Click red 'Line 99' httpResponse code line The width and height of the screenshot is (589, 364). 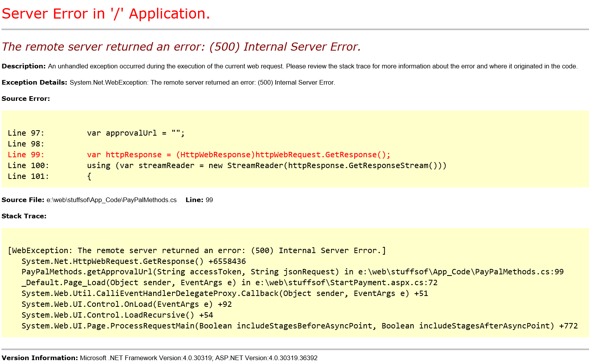tap(199, 155)
